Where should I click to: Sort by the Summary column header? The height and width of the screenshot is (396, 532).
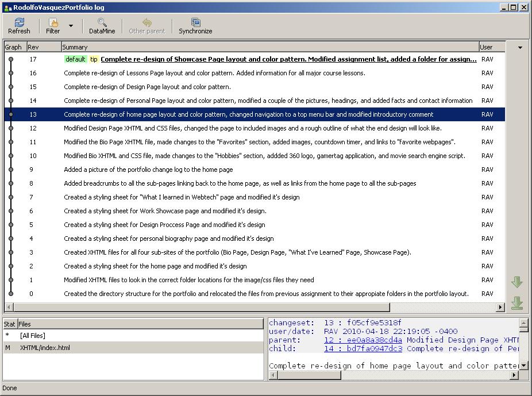click(270, 47)
